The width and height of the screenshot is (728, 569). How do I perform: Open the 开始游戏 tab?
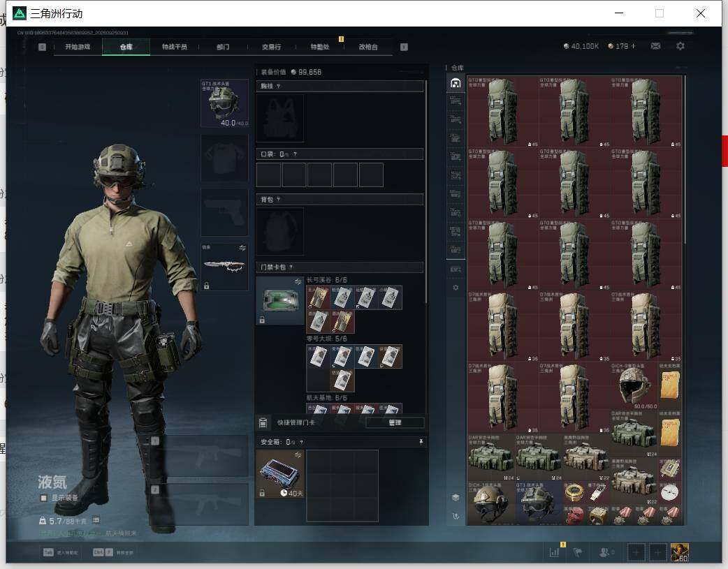click(x=78, y=47)
